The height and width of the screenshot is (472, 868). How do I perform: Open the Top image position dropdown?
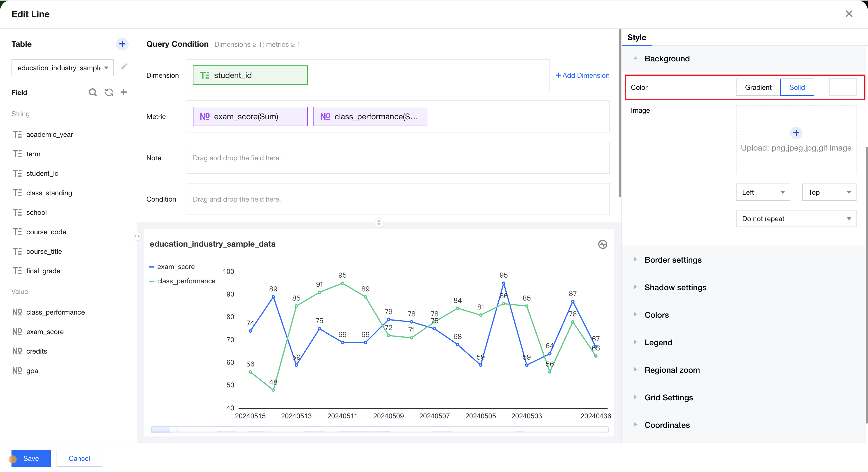pos(829,192)
